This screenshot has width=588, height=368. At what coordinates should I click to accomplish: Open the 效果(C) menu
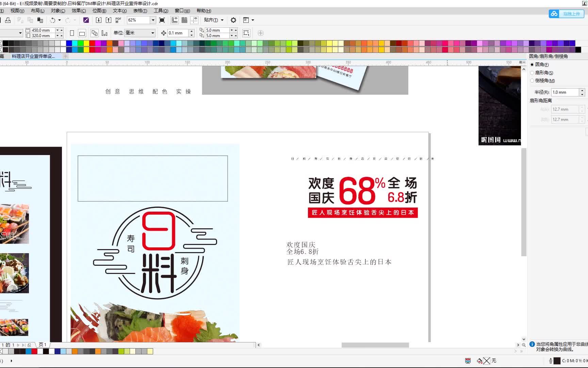[x=79, y=11]
